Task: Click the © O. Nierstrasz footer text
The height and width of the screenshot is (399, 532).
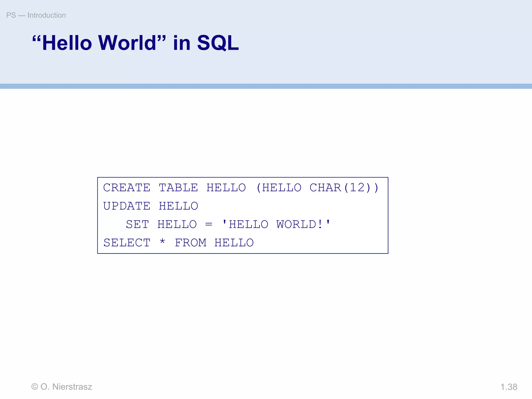Action: (x=62, y=387)
